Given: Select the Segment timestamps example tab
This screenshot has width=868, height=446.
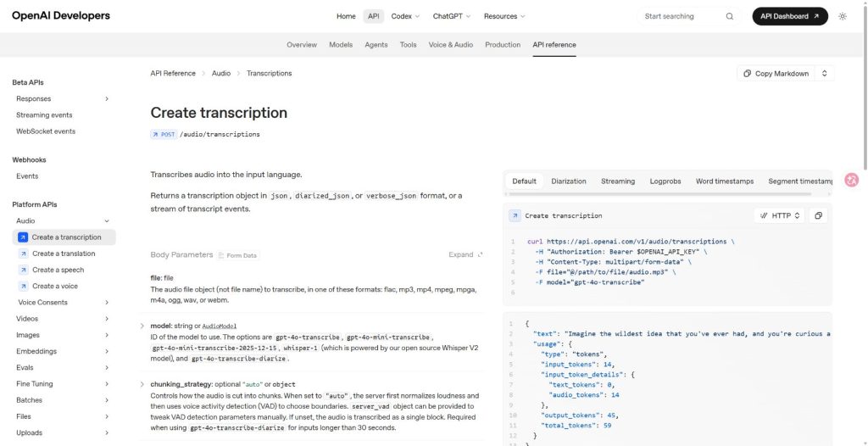Looking at the screenshot, I should coord(800,181).
